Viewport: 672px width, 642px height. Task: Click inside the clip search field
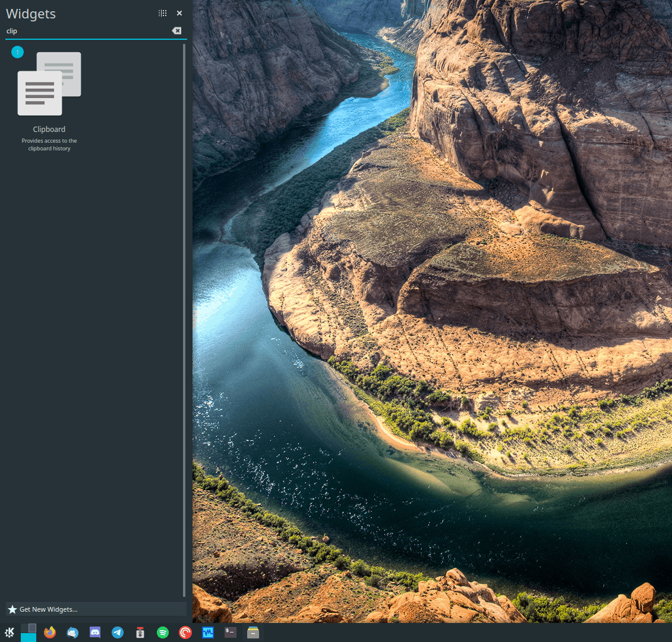[x=89, y=30]
